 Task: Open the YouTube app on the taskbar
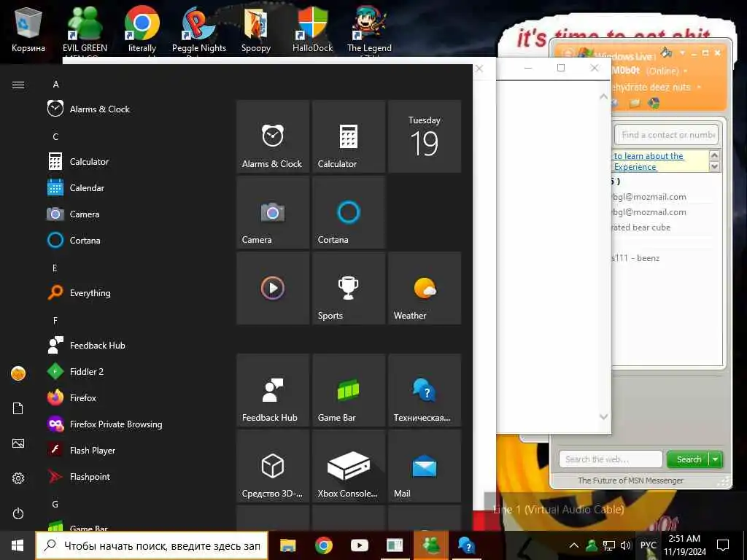[x=359, y=545]
